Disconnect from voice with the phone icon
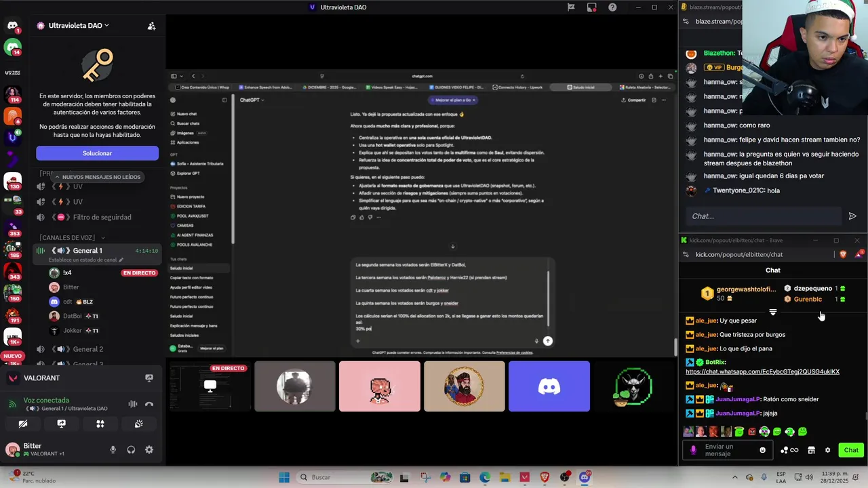868x488 pixels. click(149, 404)
